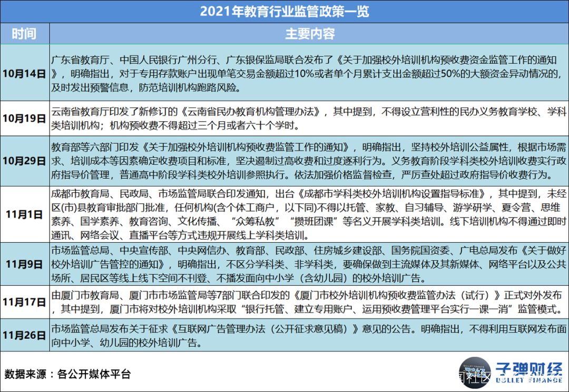This screenshot has height=392, width=569.
Task: Click the 11月9日 date cell
Action: pyautogui.click(x=25, y=264)
